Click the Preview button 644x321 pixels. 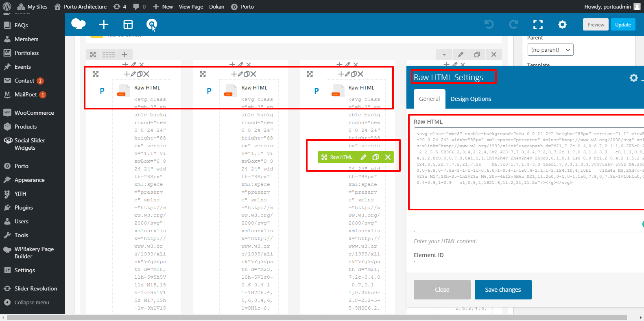[596, 25]
